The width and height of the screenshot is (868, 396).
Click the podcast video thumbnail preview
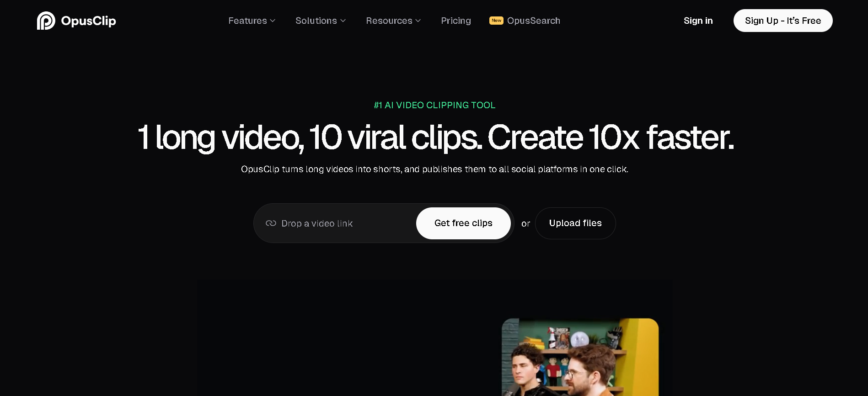(580, 357)
